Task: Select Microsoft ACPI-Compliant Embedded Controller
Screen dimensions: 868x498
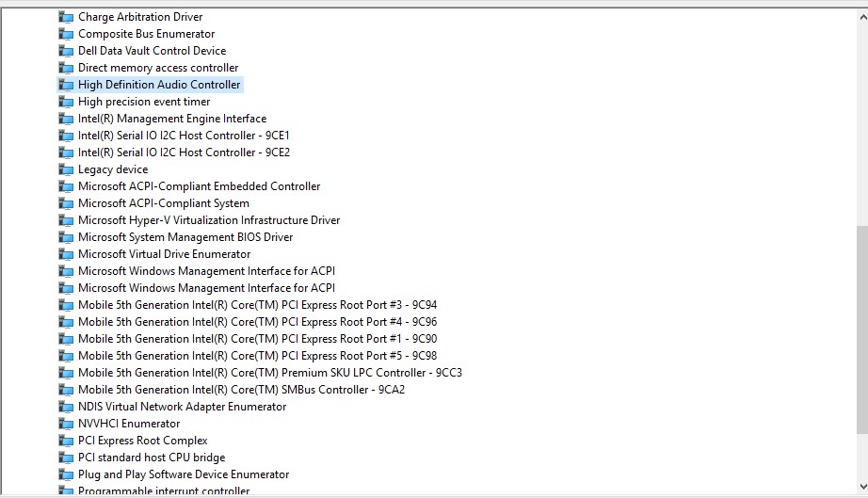Action: [x=199, y=186]
